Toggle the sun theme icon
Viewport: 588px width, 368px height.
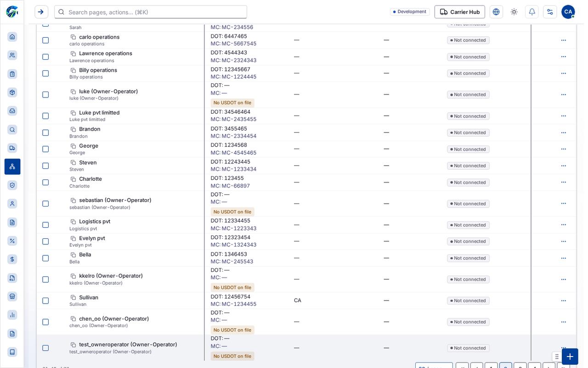click(514, 12)
